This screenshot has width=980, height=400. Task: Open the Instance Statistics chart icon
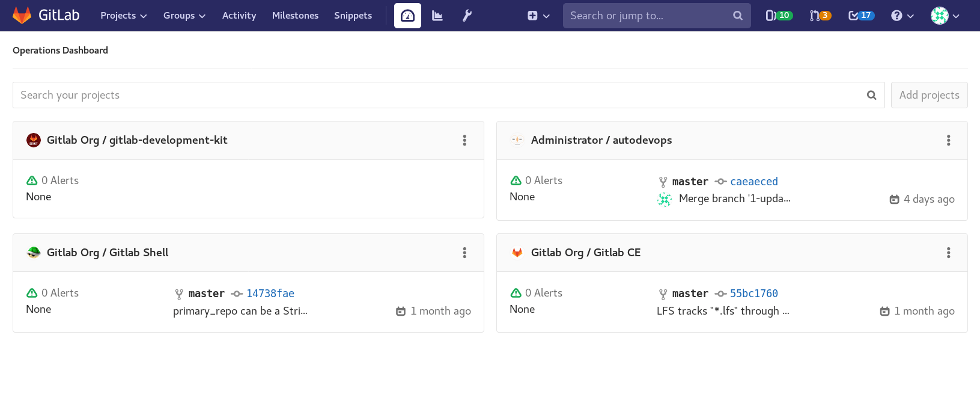(x=437, y=16)
